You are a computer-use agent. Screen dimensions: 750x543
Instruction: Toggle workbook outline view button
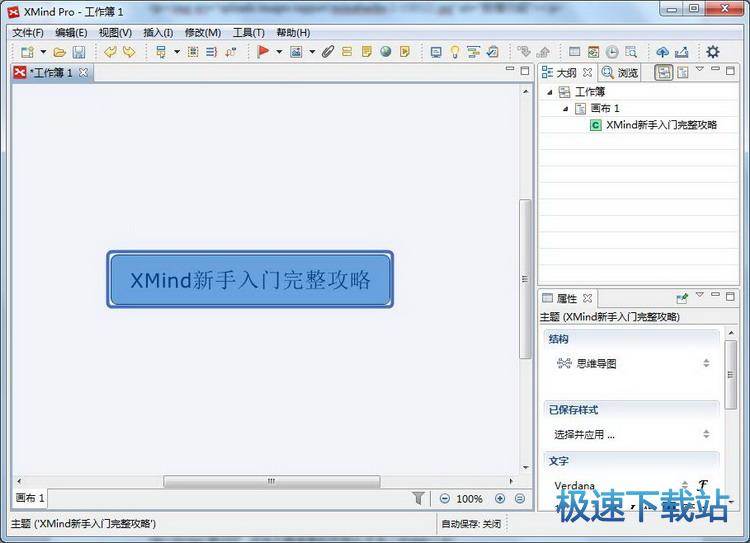click(663, 72)
